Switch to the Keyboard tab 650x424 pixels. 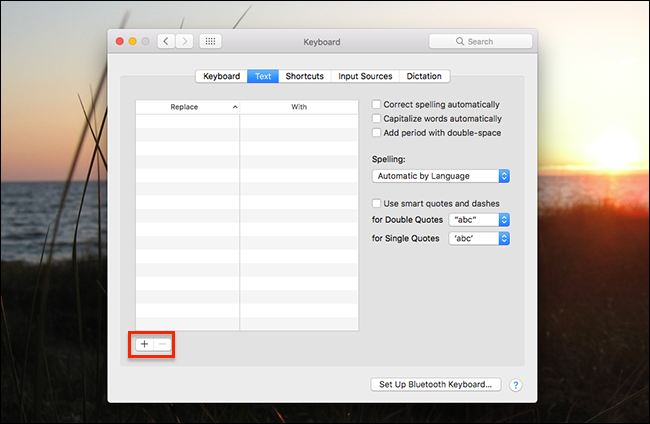click(x=221, y=76)
